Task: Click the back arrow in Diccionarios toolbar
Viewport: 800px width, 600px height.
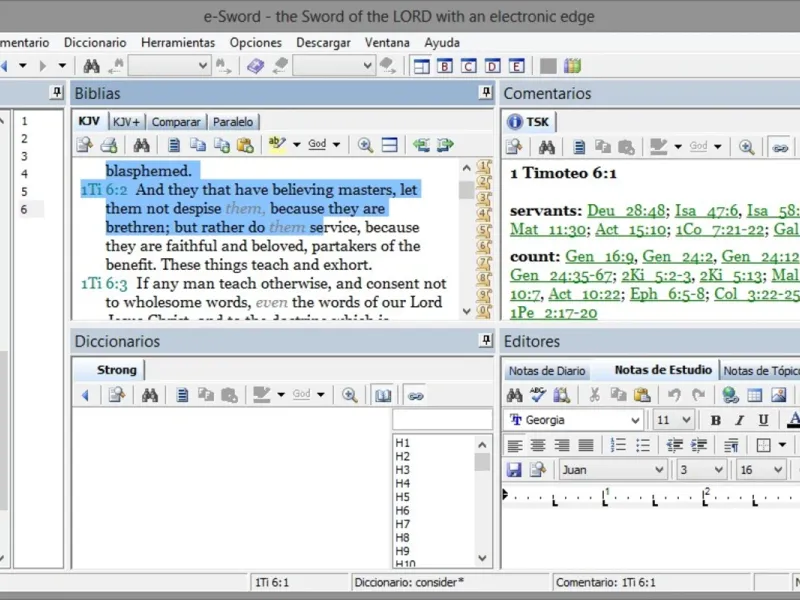Action: [x=86, y=395]
